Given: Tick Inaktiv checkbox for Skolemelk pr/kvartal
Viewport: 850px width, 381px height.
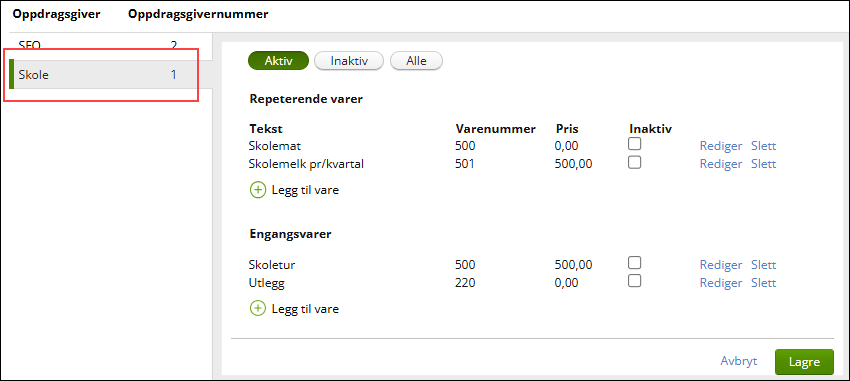Looking at the screenshot, I should tap(634, 162).
